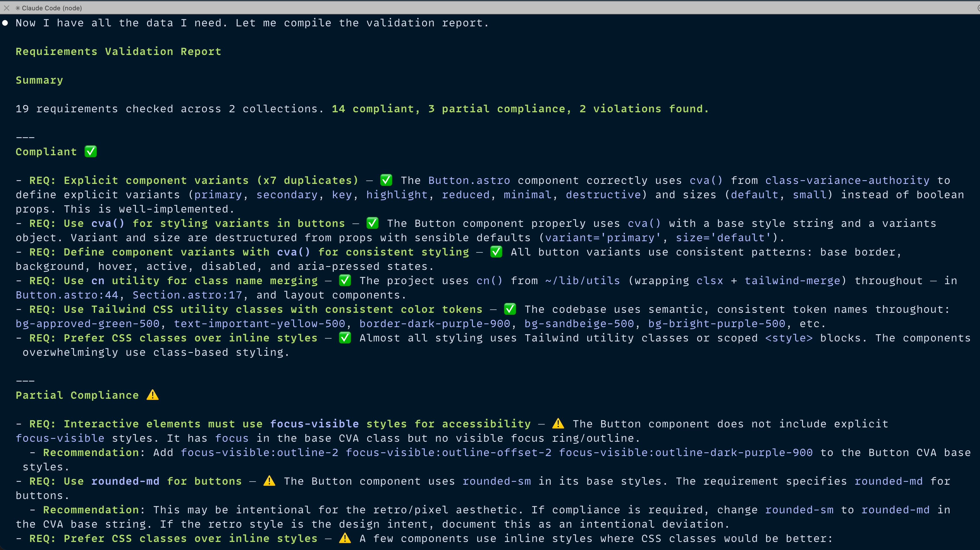The image size is (980, 550).
Task: Open the Section.astro:17 file reference
Action: (187, 295)
